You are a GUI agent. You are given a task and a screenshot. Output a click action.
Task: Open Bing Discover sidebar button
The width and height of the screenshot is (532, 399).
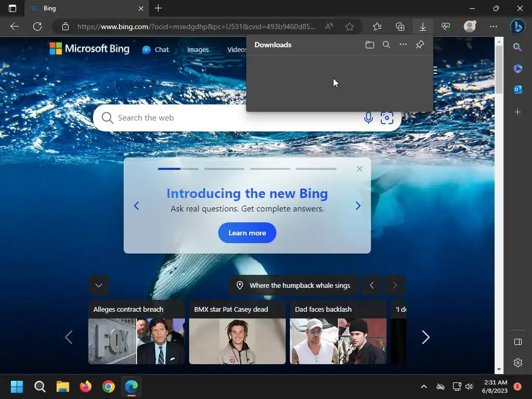pos(518,26)
